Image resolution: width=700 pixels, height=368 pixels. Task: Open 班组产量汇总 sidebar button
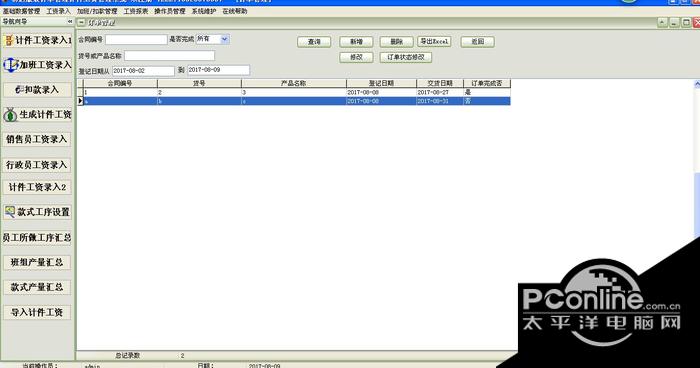(x=37, y=262)
